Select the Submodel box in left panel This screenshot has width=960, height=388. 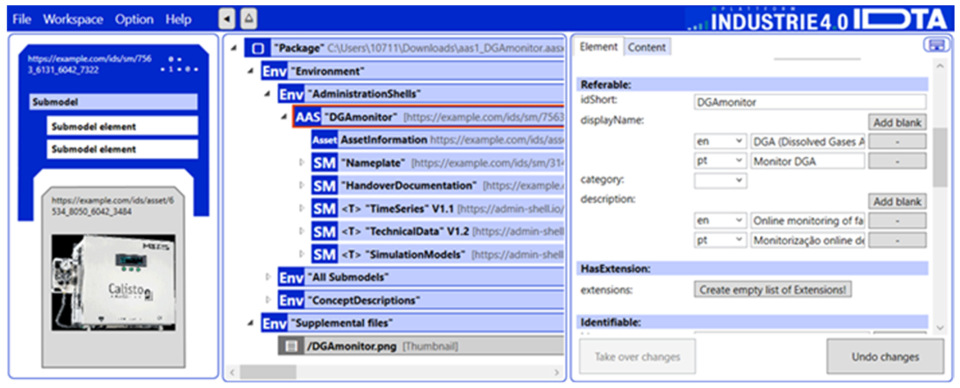(x=113, y=102)
